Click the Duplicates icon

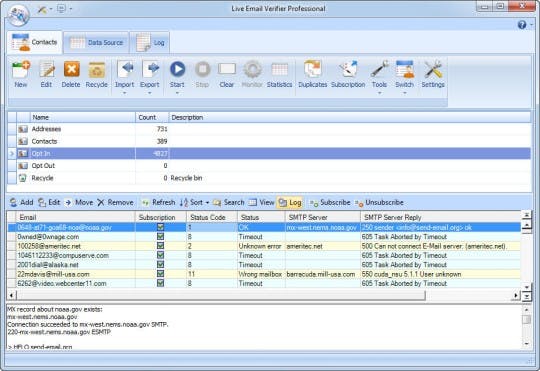313,69
